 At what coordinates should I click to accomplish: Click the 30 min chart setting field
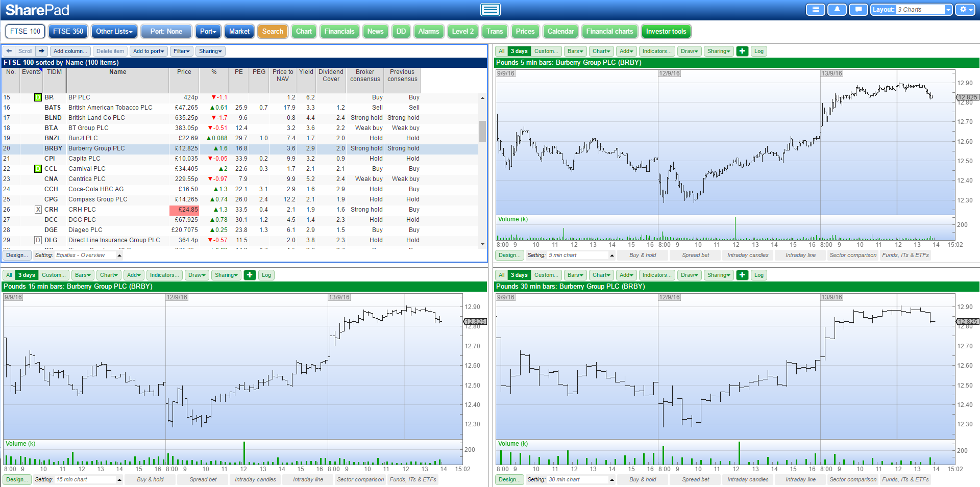click(578, 479)
